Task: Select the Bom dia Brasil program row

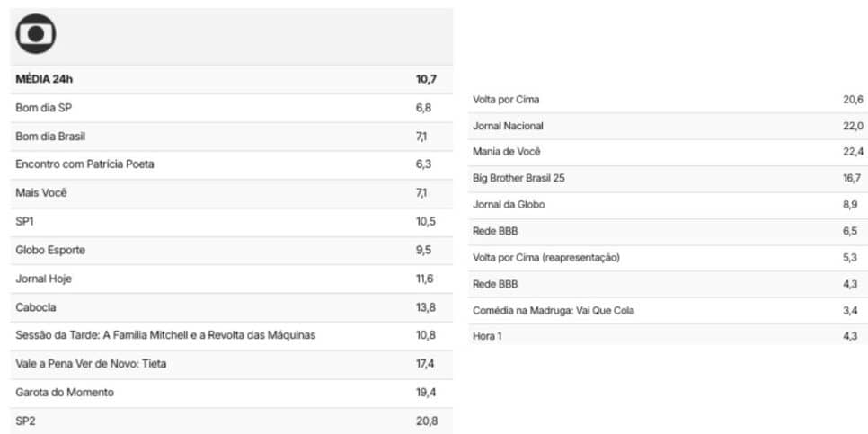Action: pyautogui.click(x=232, y=137)
